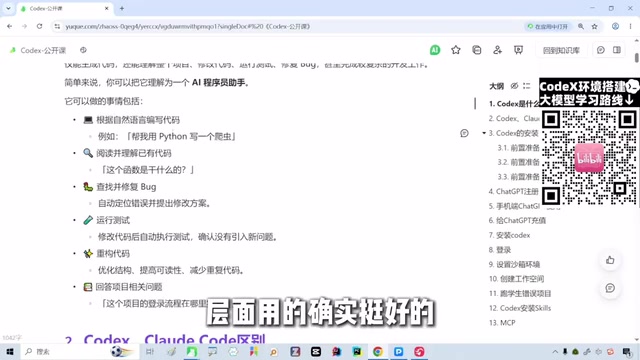This screenshot has width=640, height=360.
Task: Bookmark the page with the star icon
Action: (594, 26)
